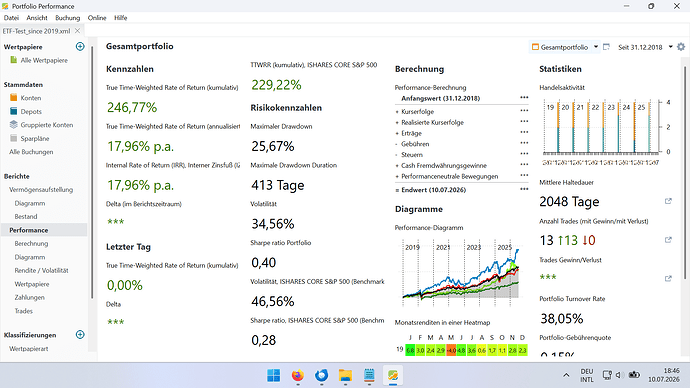Open the dashboard settings gear icon
The height and width of the screenshot is (388, 690).
click(681, 47)
